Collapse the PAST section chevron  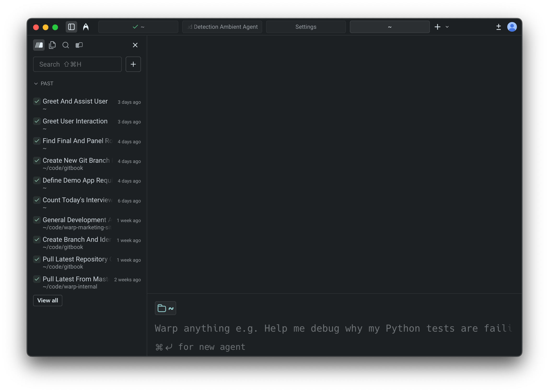(x=36, y=84)
